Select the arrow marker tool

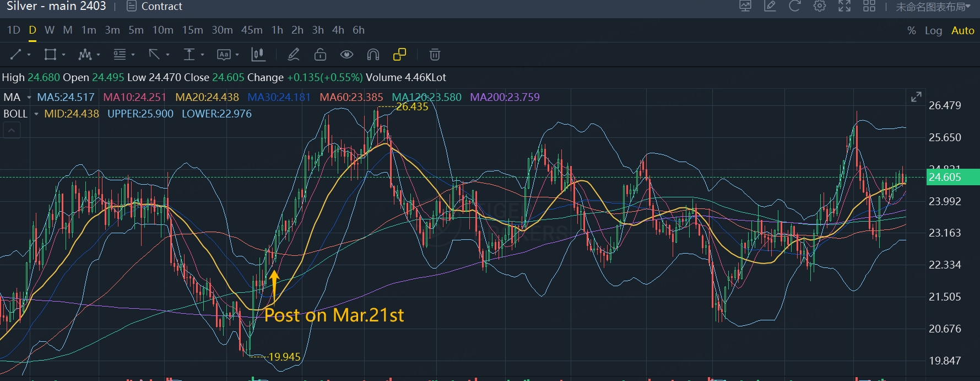coord(154,55)
